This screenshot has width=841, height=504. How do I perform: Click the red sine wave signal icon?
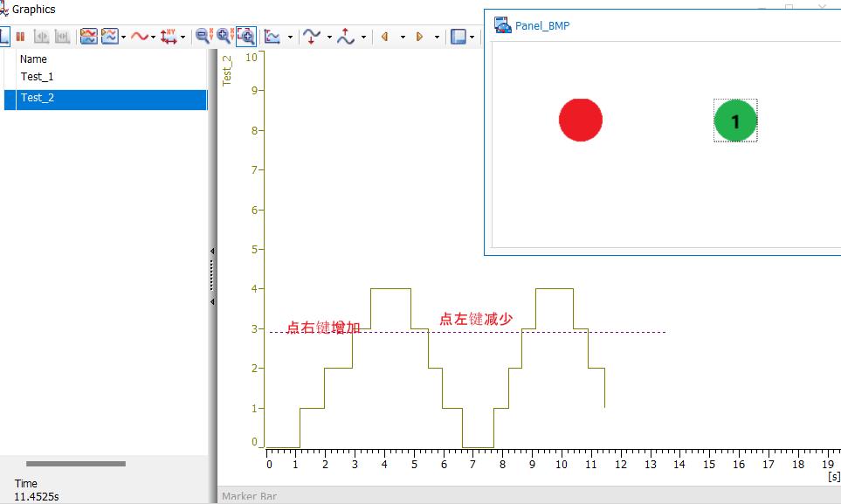pos(139,37)
